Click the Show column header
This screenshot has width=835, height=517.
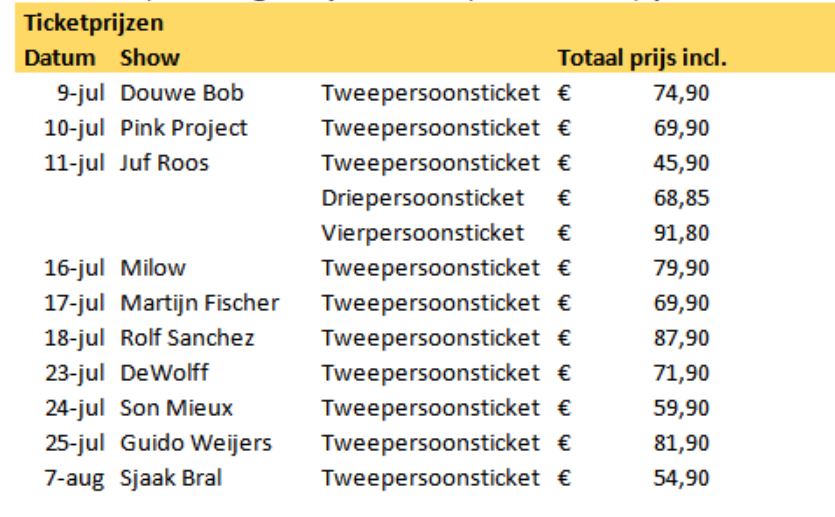tap(150, 58)
